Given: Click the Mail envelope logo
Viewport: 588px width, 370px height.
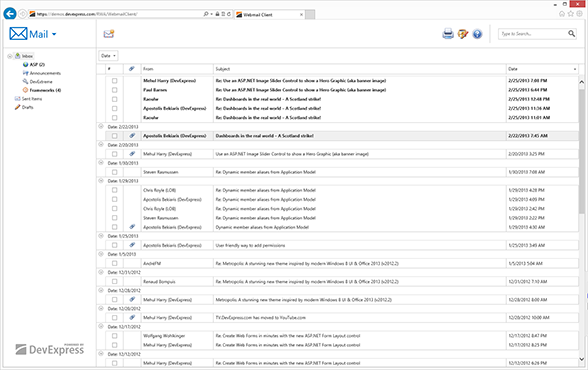Looking at the screenshot, I should tap(18, 34).
